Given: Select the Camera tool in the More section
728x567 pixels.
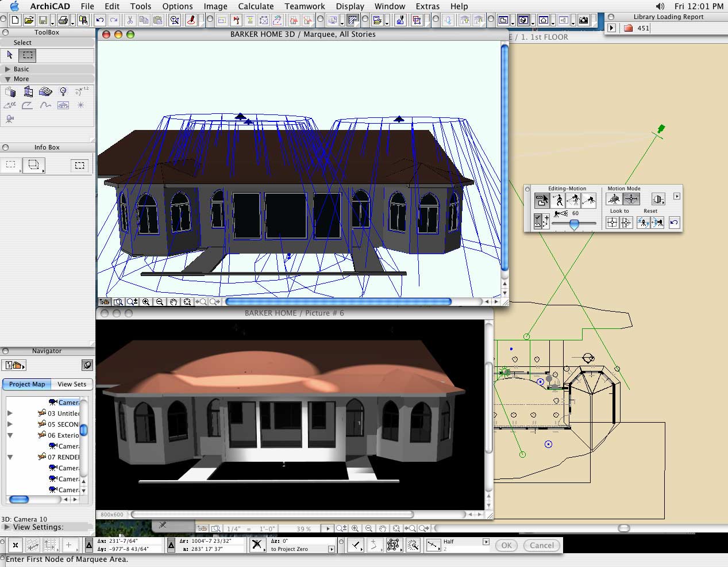Looking at the screenshot, I should pyautogui.click(x=9, y=118).
